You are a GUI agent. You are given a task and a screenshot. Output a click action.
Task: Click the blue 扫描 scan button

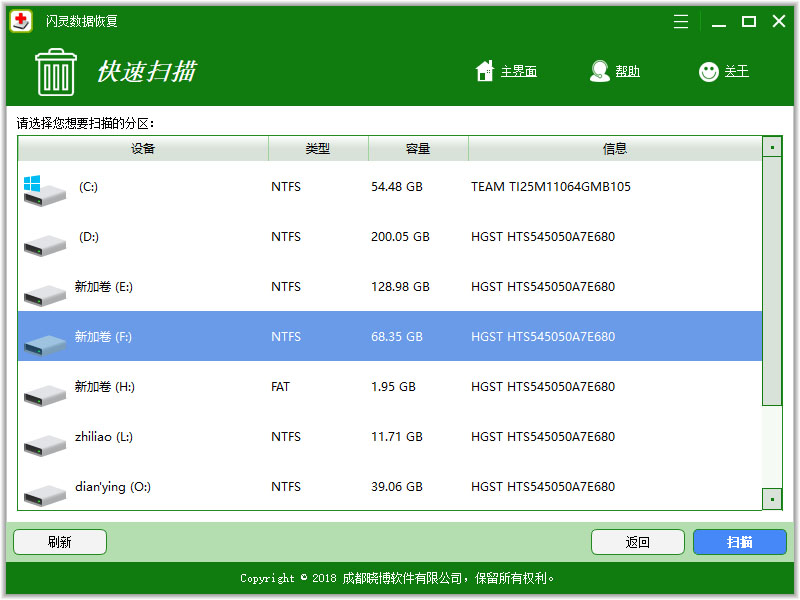coord(740,542)
